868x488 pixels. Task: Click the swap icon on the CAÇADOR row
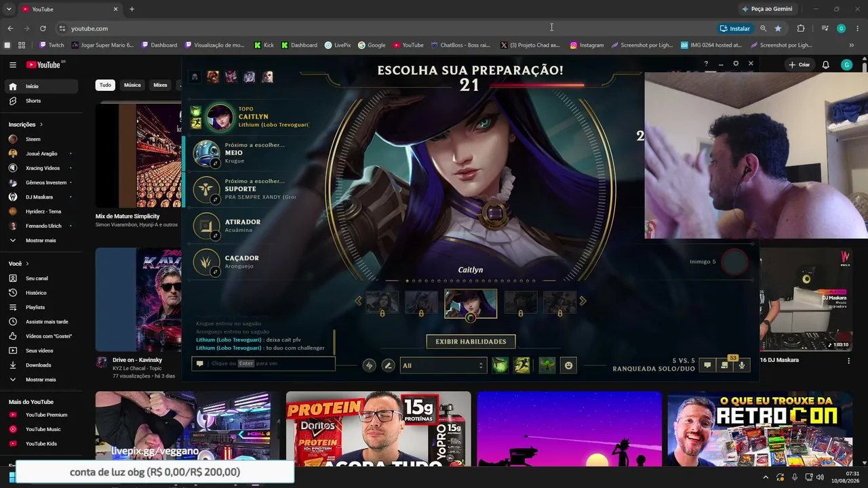215,272
